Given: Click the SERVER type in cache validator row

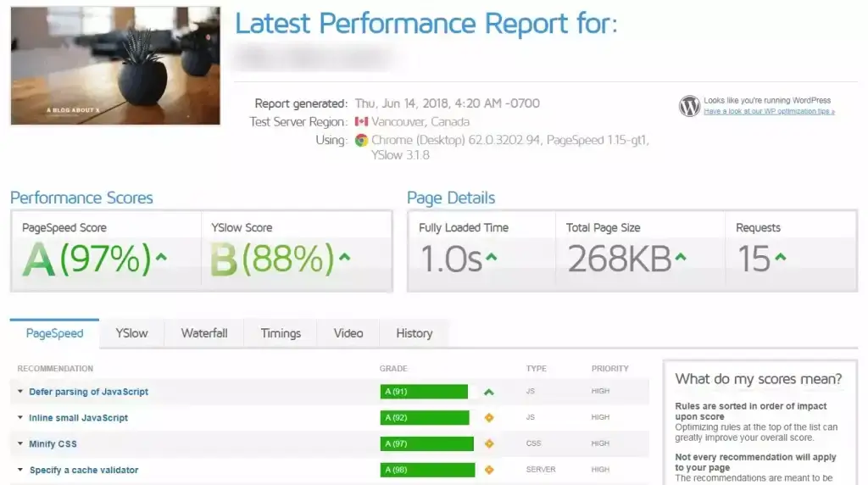Looking at the screenshot, I should tap(541, 470).
